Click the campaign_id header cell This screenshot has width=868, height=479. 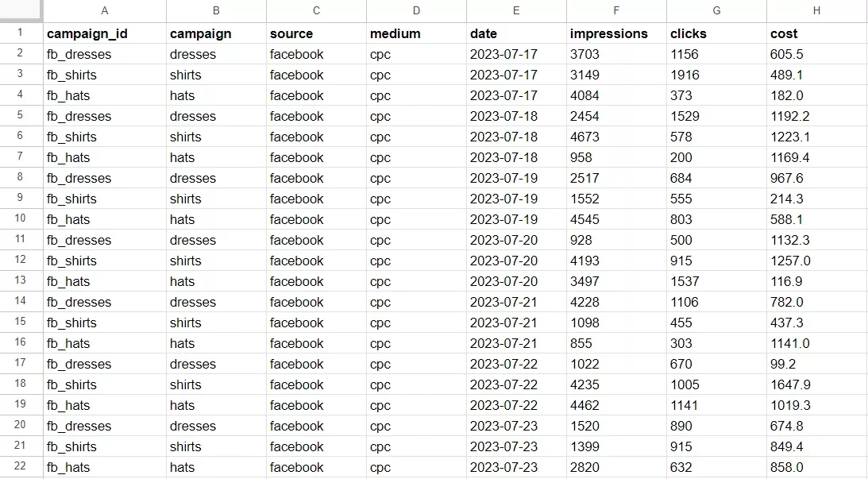click(105, 33)
